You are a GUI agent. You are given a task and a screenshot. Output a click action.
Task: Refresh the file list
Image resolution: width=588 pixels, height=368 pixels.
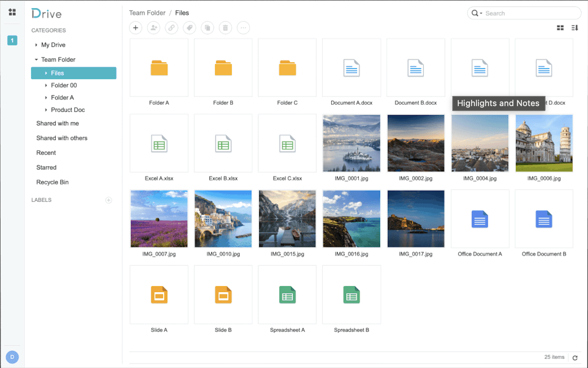coord(575,358)
